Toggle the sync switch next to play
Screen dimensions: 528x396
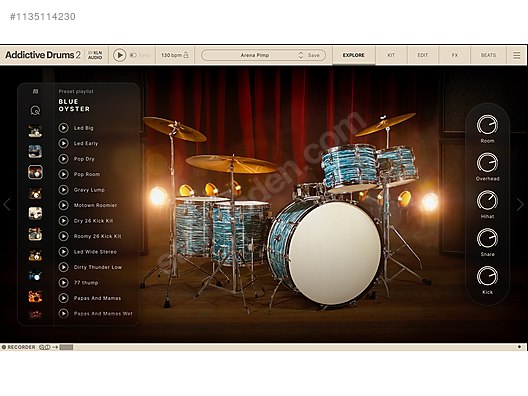click(133, 55)
